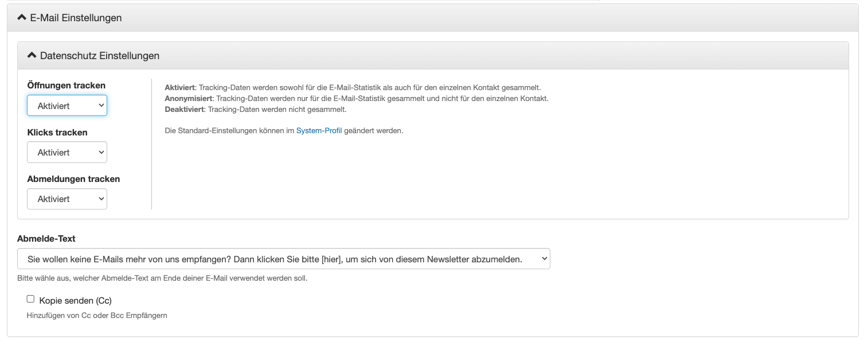
Task: Click the arrow on the Klicks tracken select
Action: pyautogui.click(x=101, y=152)
